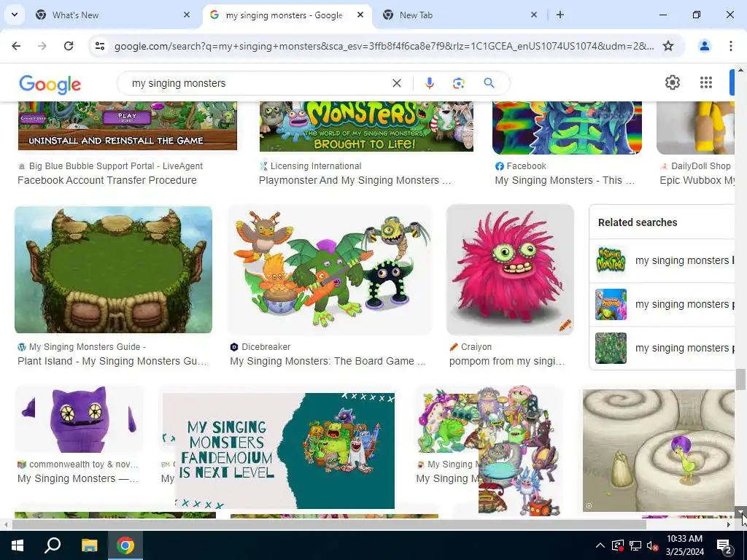Clear the search query with the X
747x560 pixels.
[396, 83]
